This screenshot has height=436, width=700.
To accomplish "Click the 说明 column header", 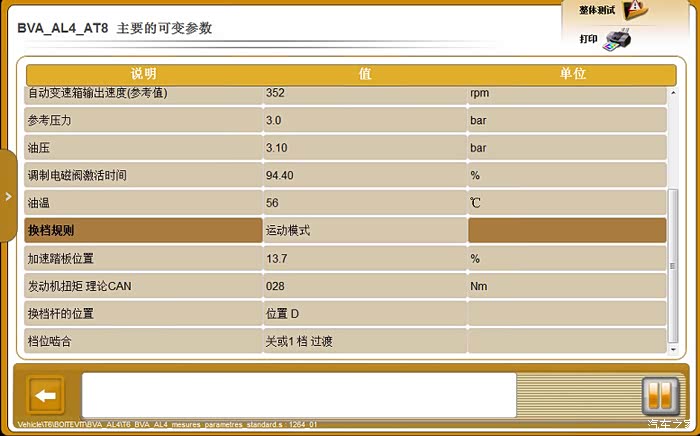I will click(x=144, y=74).
